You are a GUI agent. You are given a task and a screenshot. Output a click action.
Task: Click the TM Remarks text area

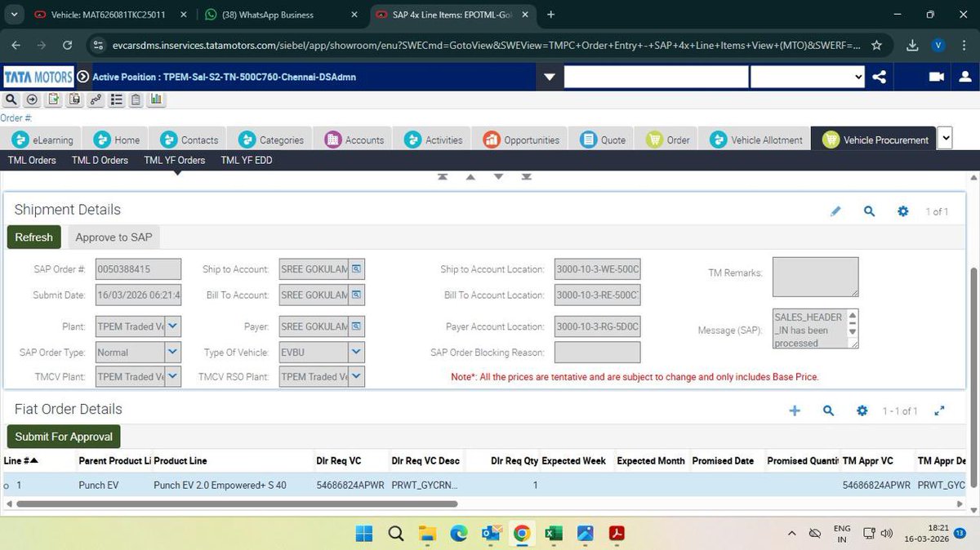[815, 277]
